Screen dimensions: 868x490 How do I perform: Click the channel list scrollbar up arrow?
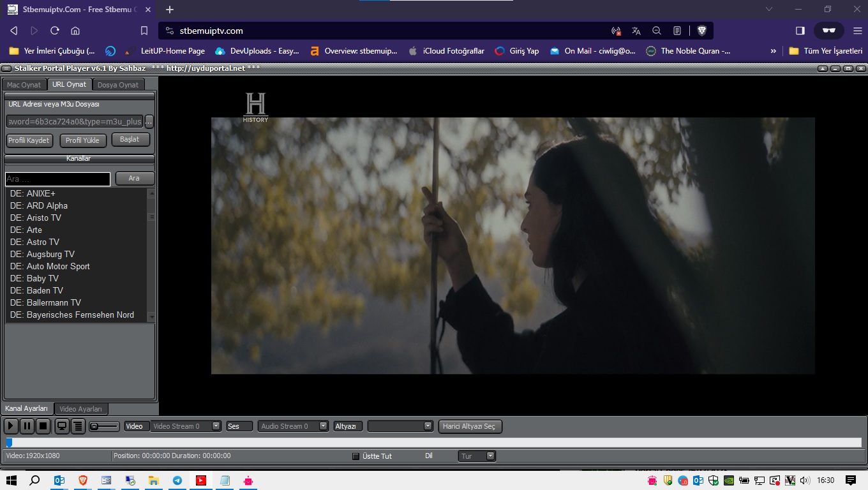[x=151, y=192]
